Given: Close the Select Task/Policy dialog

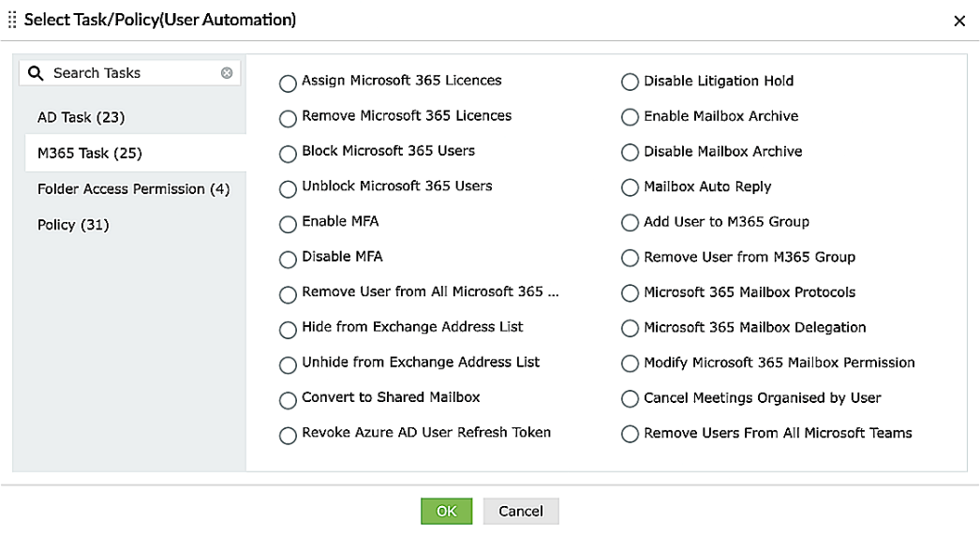Looking at the screenshot, I should tap(959, 21).
